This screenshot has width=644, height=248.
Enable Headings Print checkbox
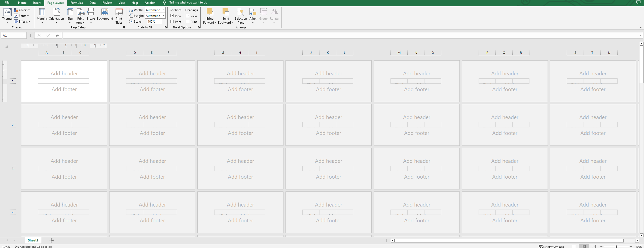188,22
